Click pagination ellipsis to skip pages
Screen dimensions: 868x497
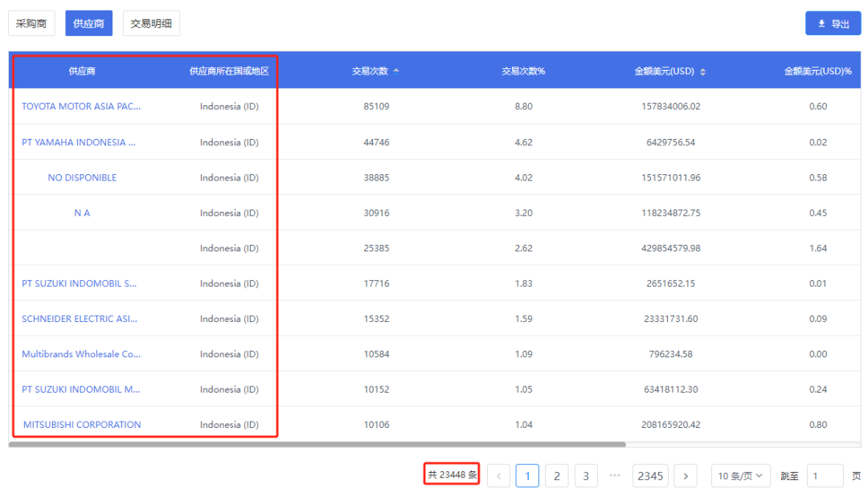615,475
